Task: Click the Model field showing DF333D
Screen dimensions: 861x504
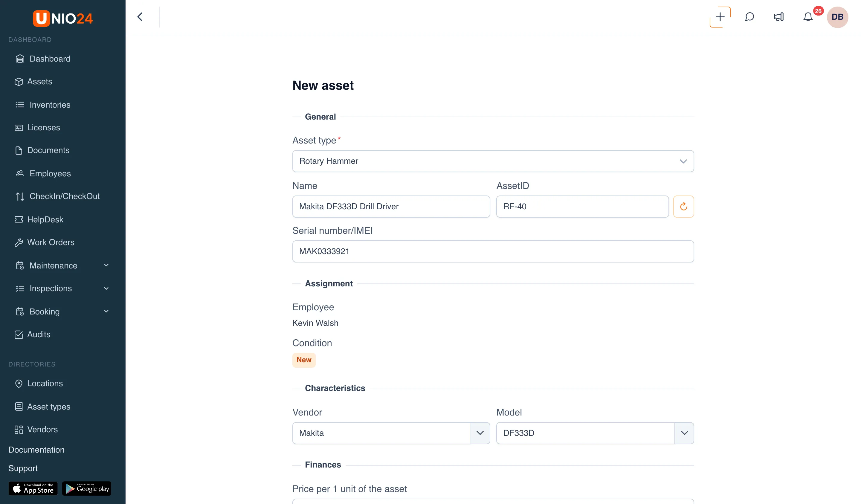Action: point(586,433)
